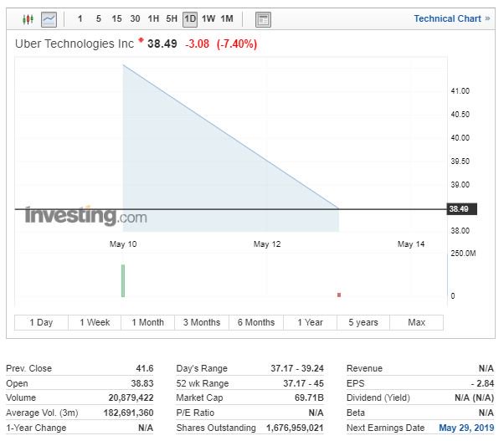The image size is (504, 441).
Task: Select the 1D interval button
Action: tap(190, 19)
